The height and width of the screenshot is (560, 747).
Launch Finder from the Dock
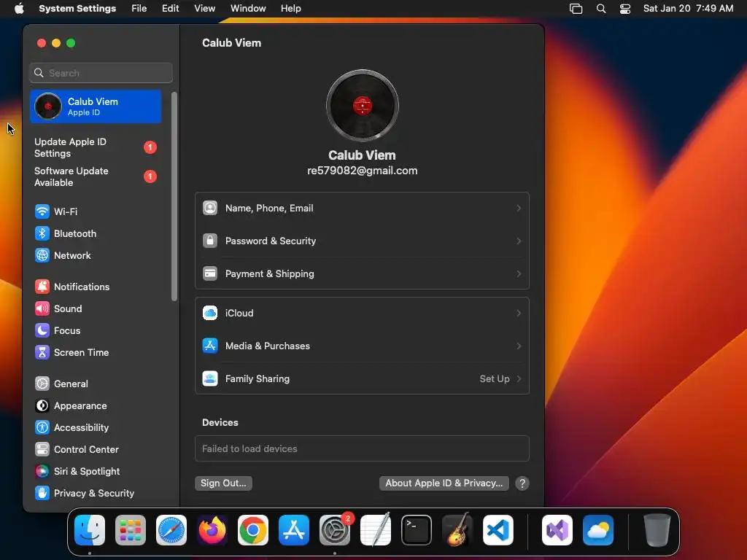pos(90,530)
